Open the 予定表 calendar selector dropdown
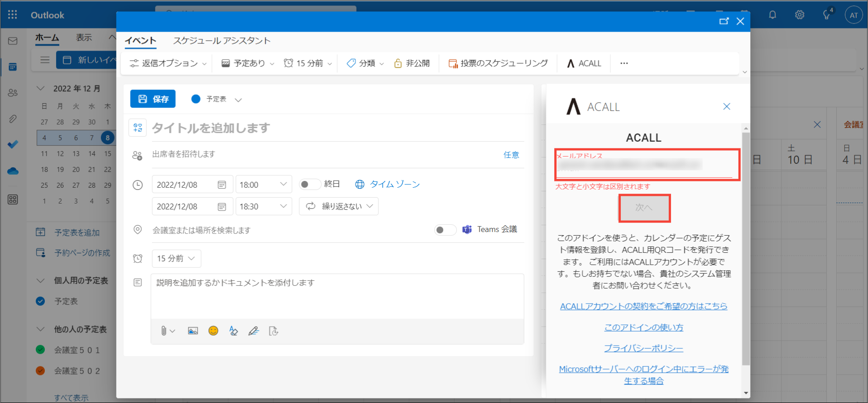868x403 pixels. click(217, 99)
